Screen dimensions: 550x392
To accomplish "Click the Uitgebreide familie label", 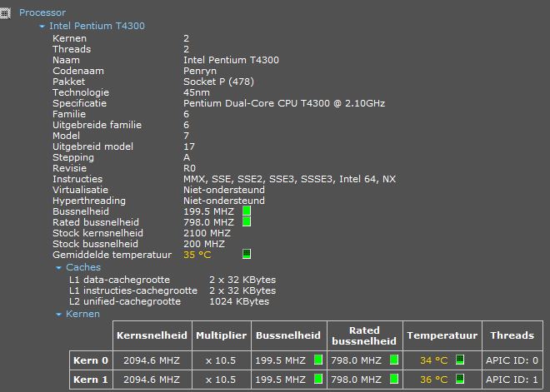I will [x=97, y=125].
